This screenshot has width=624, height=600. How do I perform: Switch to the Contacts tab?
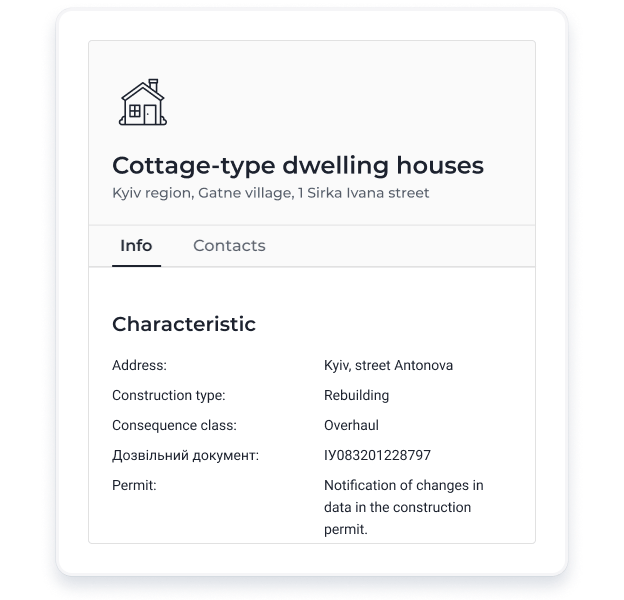pos(229,245)
